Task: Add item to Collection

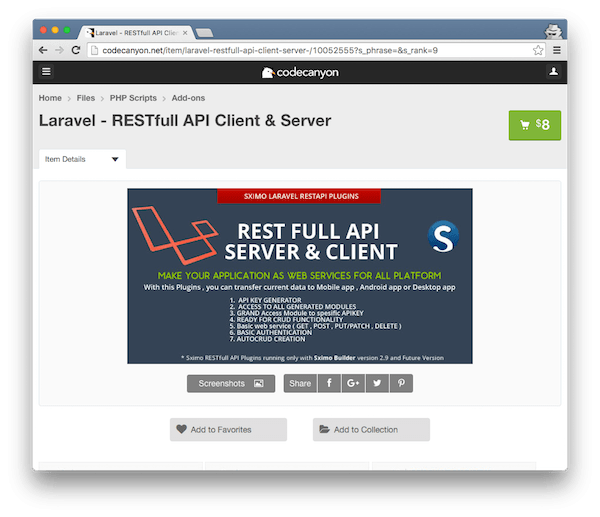Action: pos(371,429)
